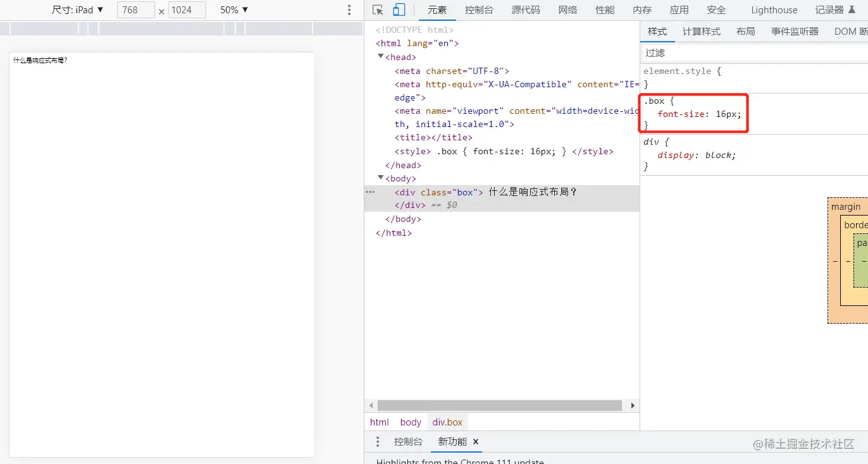Click left arrow of DOM horizontal scrollbar
This screenshot has width=868, height=464.
(x=371, y=405)
